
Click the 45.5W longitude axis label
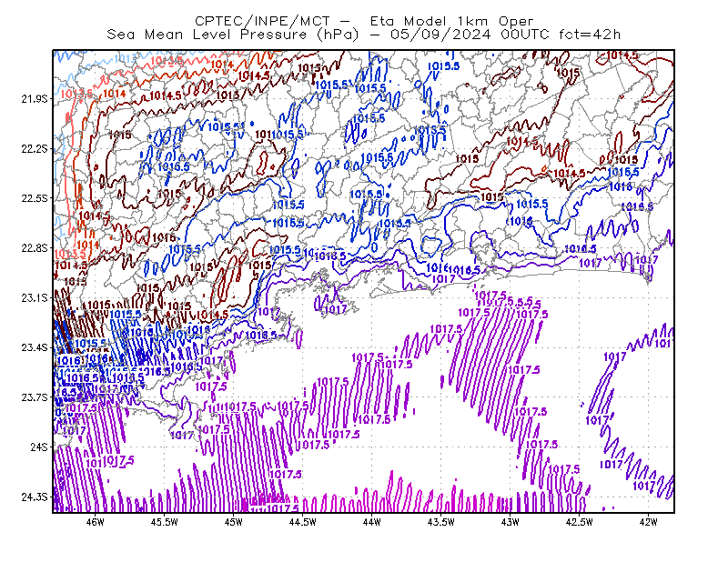click(x=165, y=522)
